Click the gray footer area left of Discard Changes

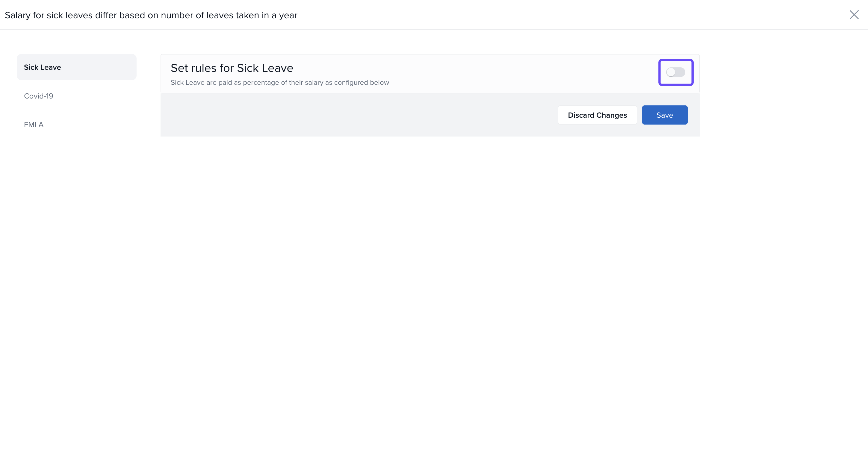click(357, 115)
